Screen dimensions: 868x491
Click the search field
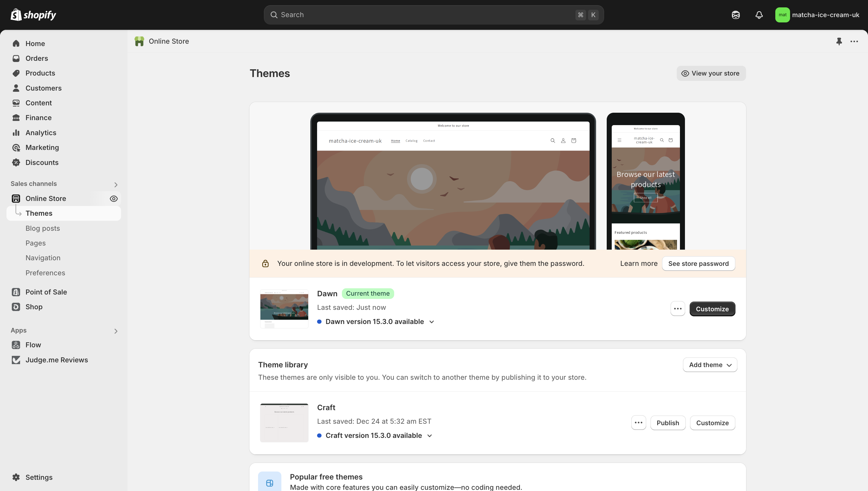[x=433, y=15]
